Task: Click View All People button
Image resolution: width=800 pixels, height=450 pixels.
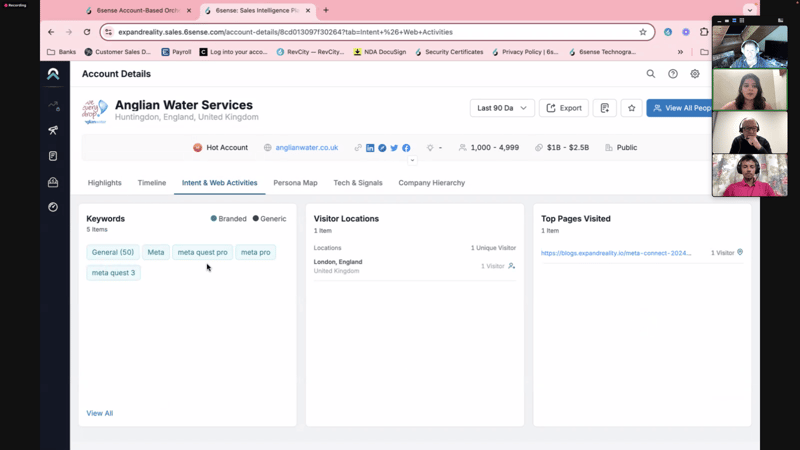Action: click(682, 108)
